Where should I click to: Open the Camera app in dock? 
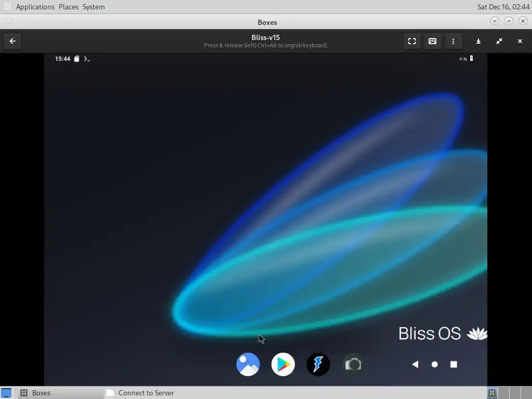353,364
